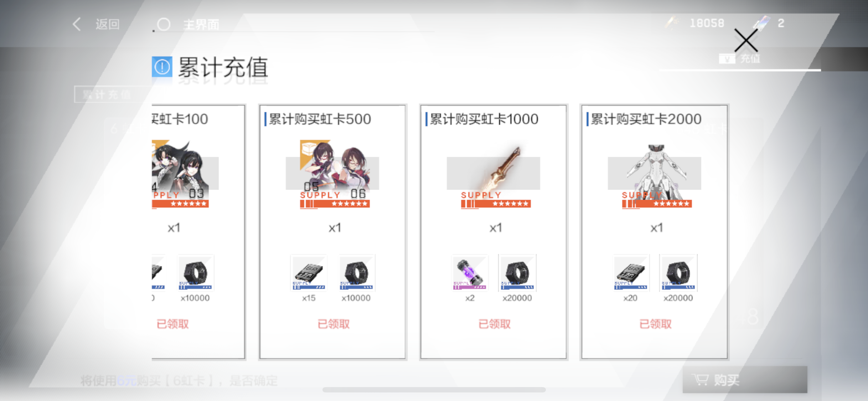Tap the nut item x20000 in 虹卡2000 card

(x=678, y=273)
